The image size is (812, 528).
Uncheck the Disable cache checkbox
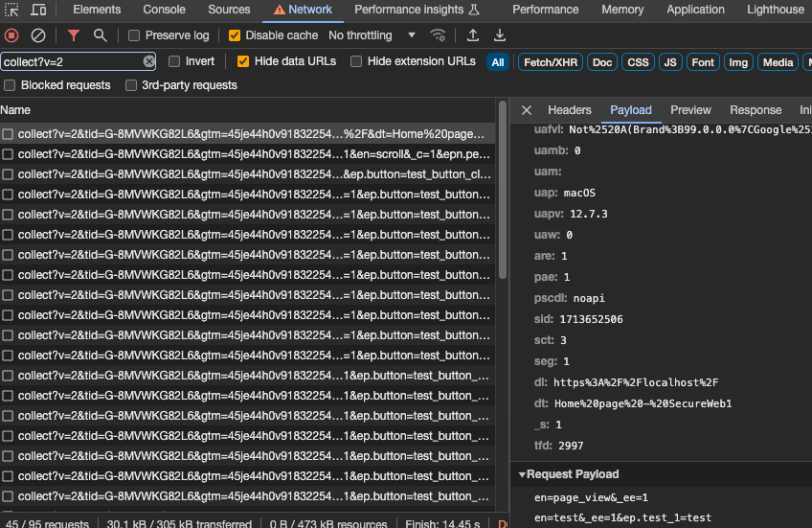coord(235,35)
